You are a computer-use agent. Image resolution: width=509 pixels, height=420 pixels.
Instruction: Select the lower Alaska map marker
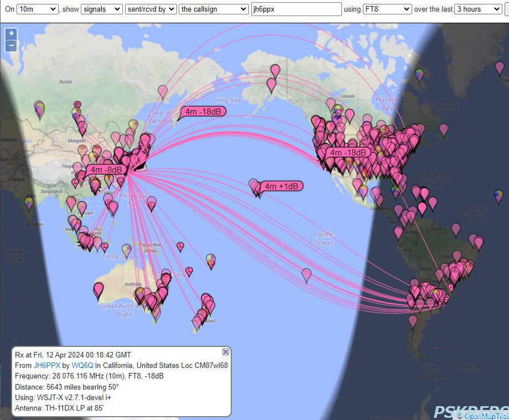(x=271, y=85)
